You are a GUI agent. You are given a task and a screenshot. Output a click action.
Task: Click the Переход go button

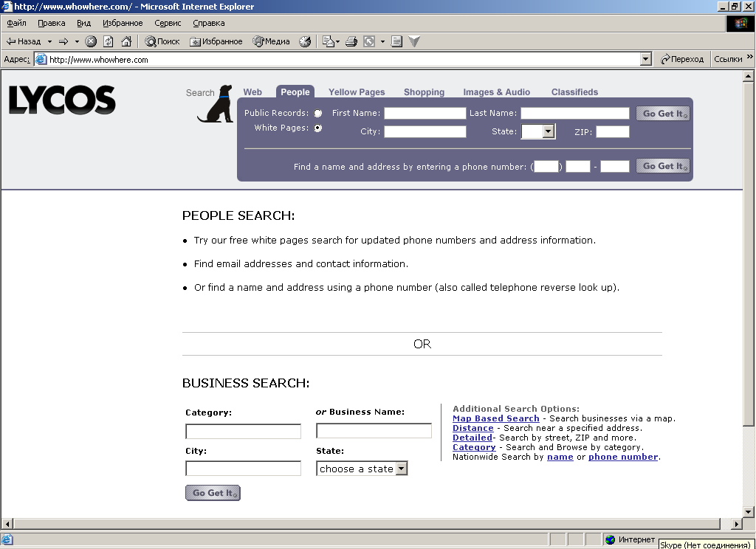682,59
